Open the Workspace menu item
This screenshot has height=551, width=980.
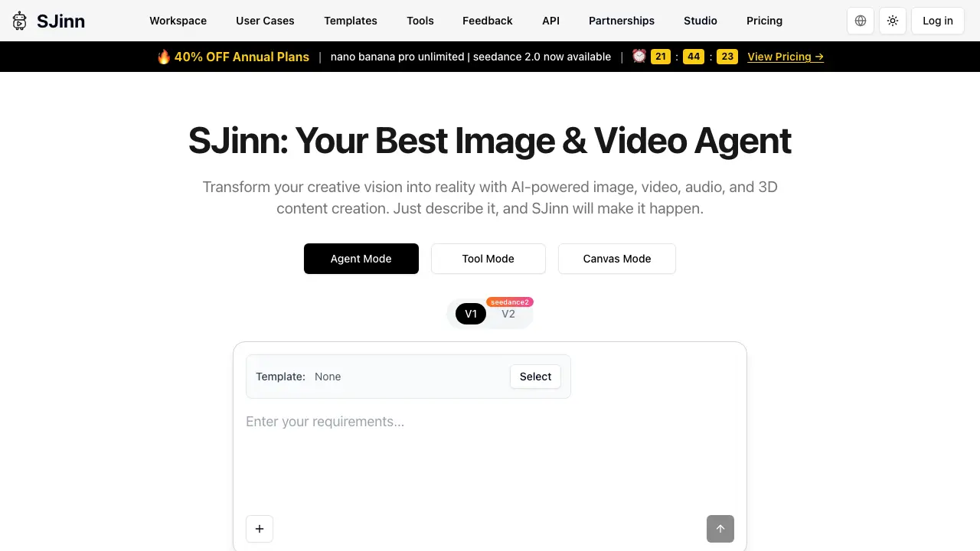pos(178,21)
